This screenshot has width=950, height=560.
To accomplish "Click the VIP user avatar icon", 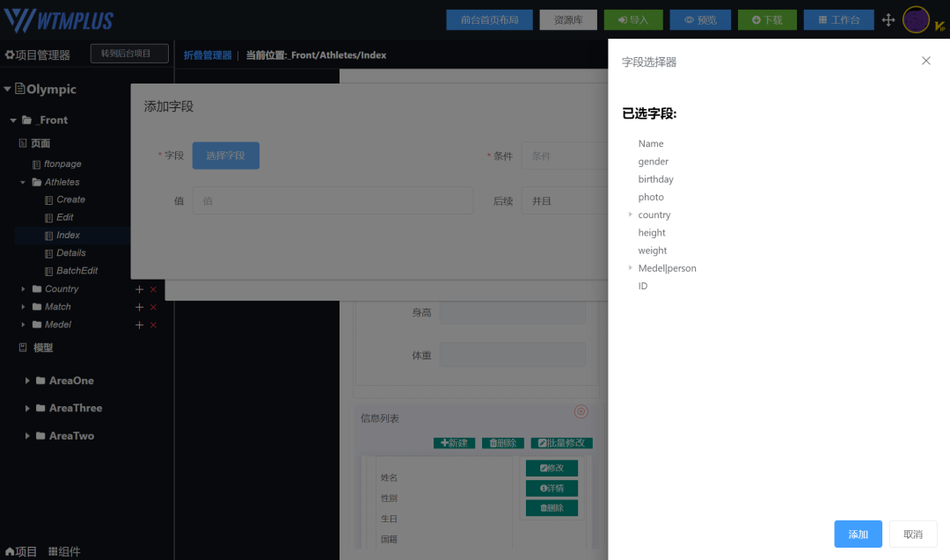I will (916, 18).
